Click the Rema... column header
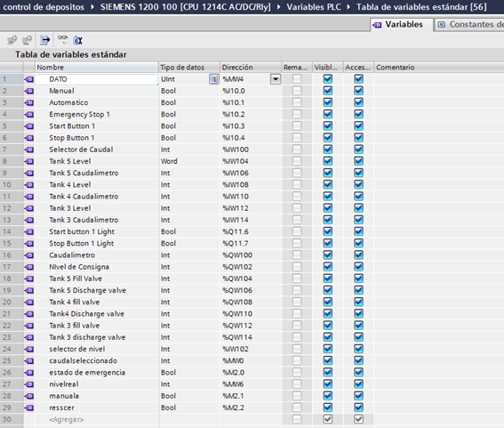Viewport: 504px width, 428px height. click(x=297, y=68)
